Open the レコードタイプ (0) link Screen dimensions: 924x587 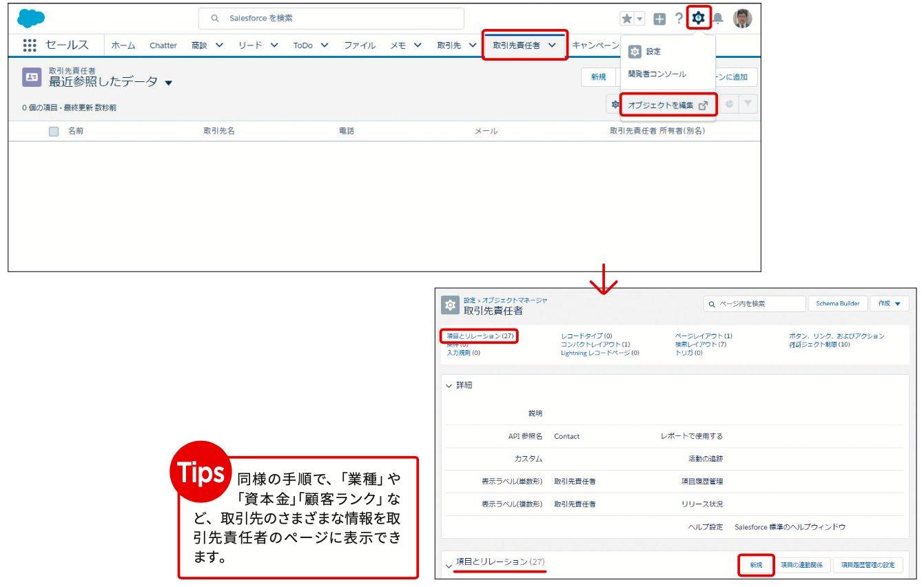click(x=586, y=336)
